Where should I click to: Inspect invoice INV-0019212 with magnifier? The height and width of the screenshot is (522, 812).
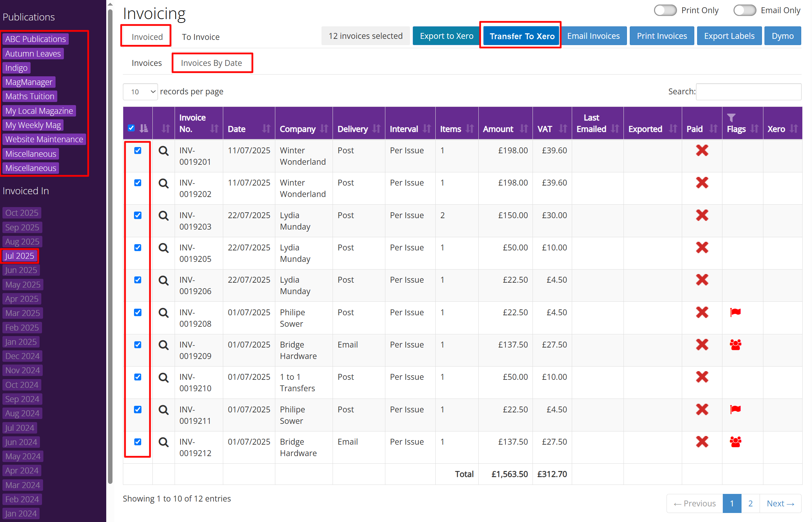click(164, 442)
